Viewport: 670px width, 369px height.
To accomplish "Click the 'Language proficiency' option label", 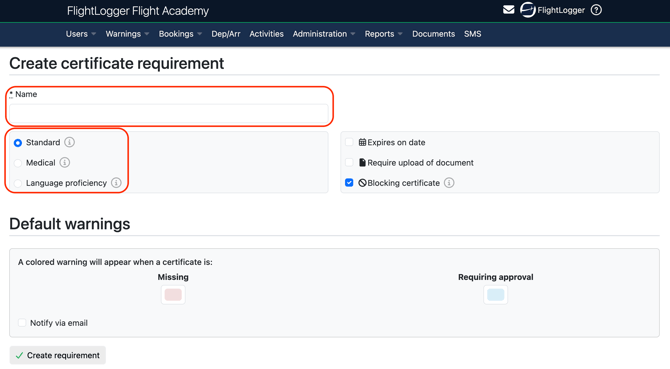I will [x=66, y=183].
